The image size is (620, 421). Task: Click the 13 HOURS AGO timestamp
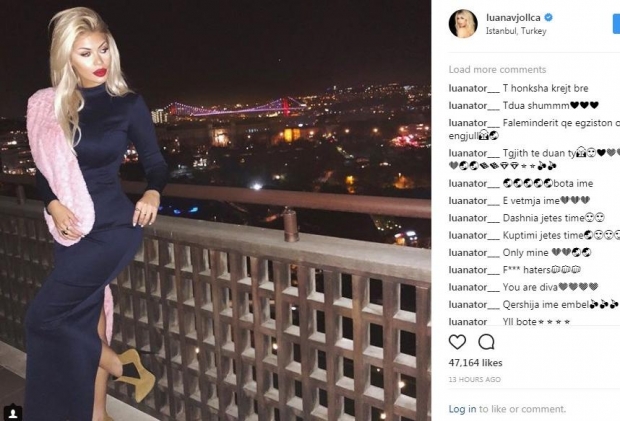click(x=474, y=379)
